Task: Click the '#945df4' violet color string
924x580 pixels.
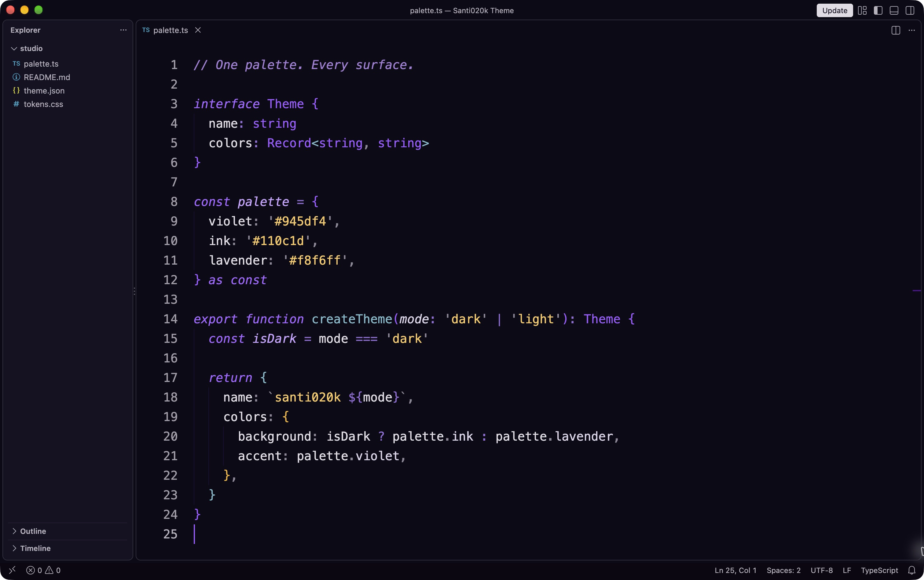Action: (300, 221)
